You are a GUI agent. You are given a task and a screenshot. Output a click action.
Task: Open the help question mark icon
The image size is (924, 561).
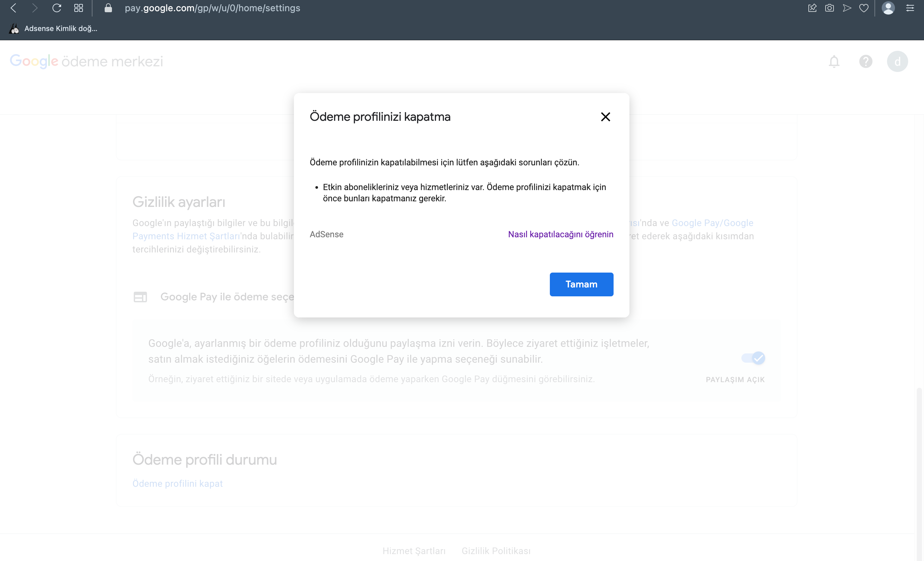click(x=866, y=61)
